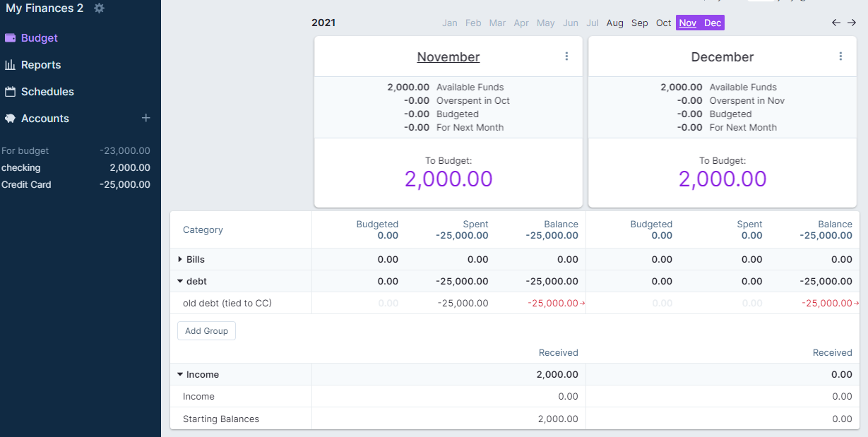868x437 pixels.
Task: Select Dec in month picker
Action: (713, 23)
